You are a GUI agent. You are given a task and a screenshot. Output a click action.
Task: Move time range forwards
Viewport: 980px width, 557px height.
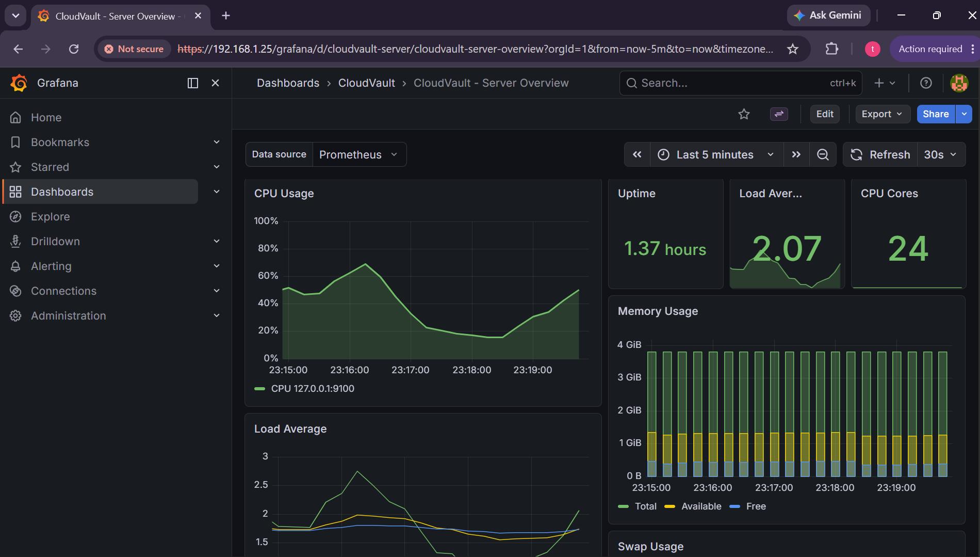pyautogui.click(x=796, y=155)
